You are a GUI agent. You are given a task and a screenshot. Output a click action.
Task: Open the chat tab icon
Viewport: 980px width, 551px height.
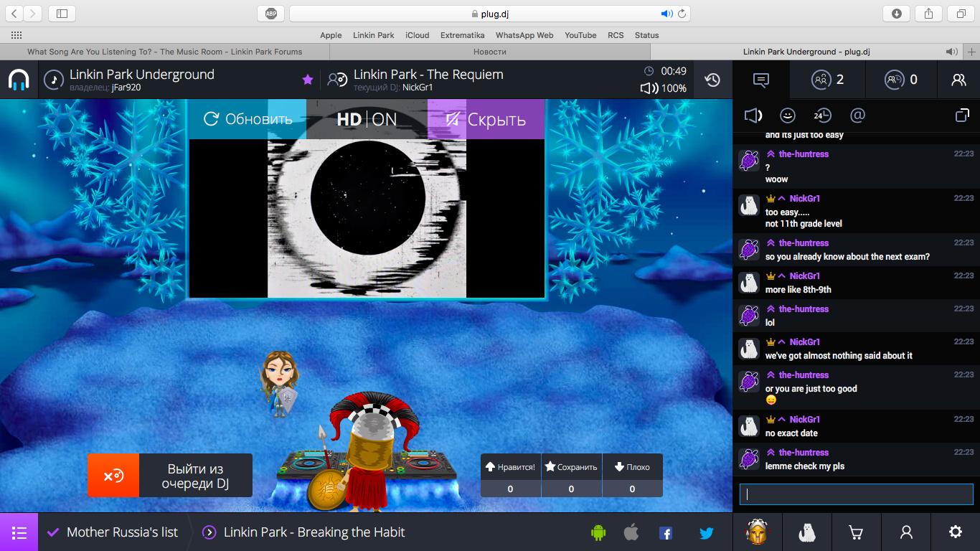(x=761, y=80)
